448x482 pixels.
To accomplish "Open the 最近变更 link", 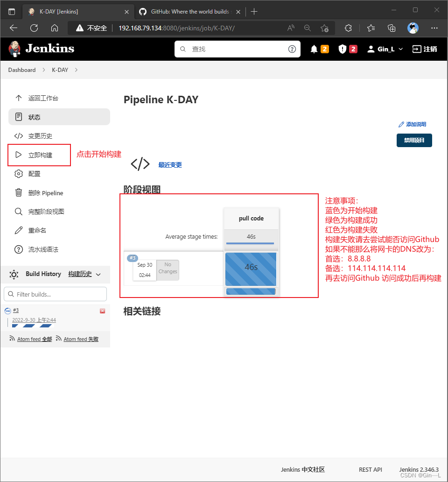I will [170, 165].
